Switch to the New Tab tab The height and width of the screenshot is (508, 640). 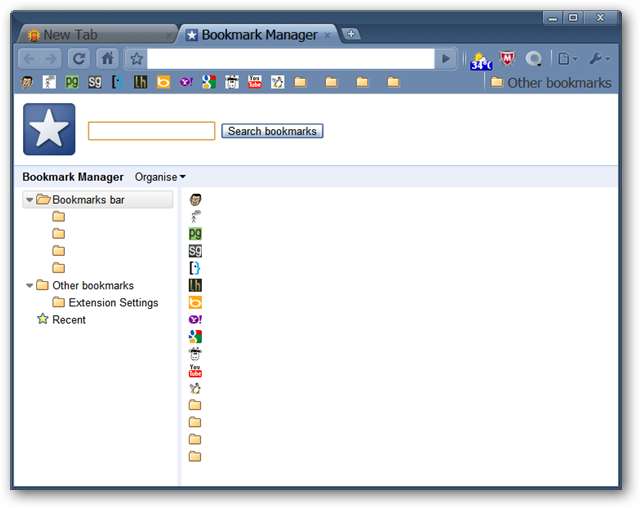click(x=98, y=35)
